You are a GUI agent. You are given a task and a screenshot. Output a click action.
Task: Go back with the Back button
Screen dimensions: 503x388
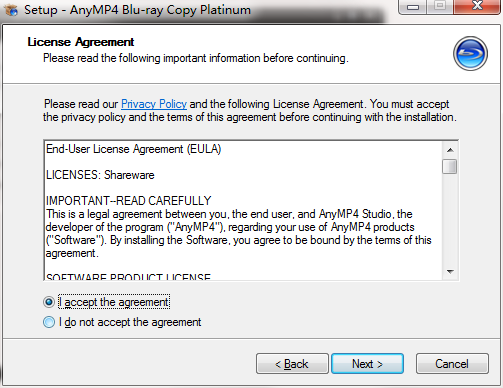pos(292,364)
